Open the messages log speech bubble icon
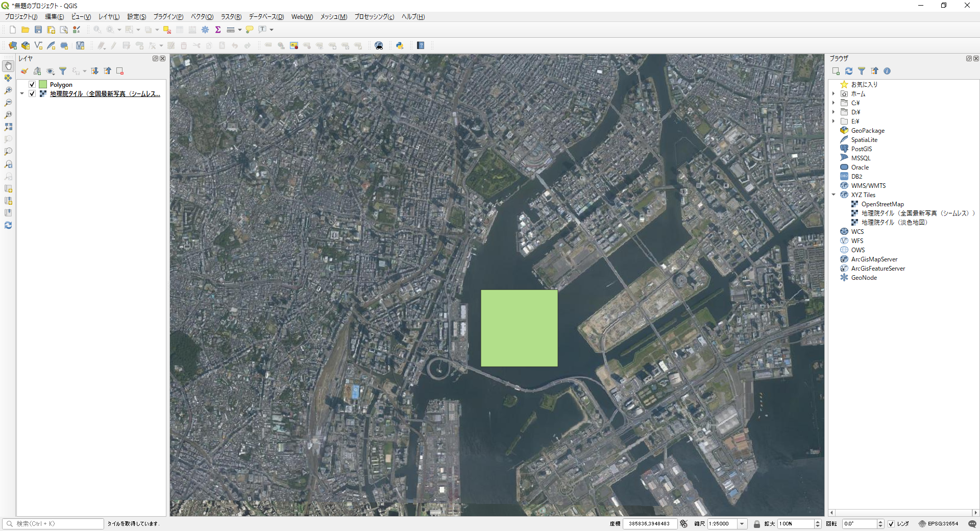980x531 pixels. point(972,524)
